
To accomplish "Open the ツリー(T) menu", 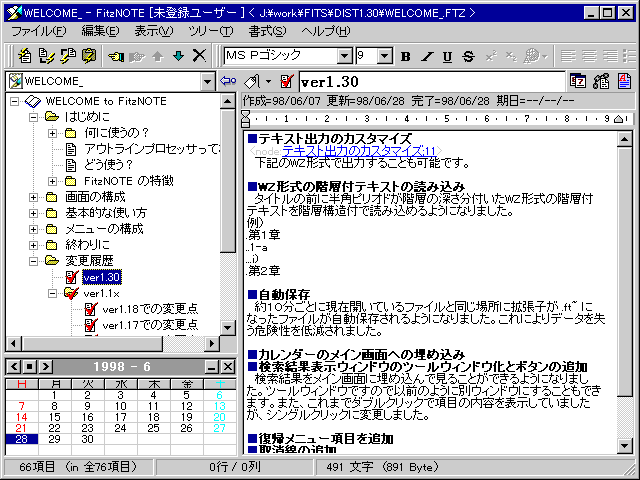I will point(211,31).
